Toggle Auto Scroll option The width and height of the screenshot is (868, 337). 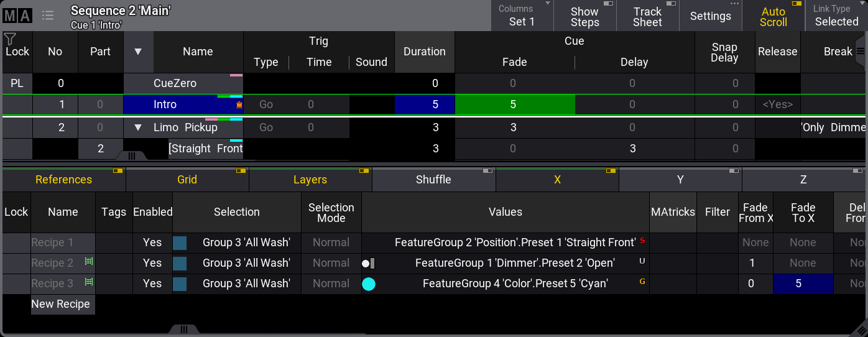pyautogui.click(x=773, y=16)
